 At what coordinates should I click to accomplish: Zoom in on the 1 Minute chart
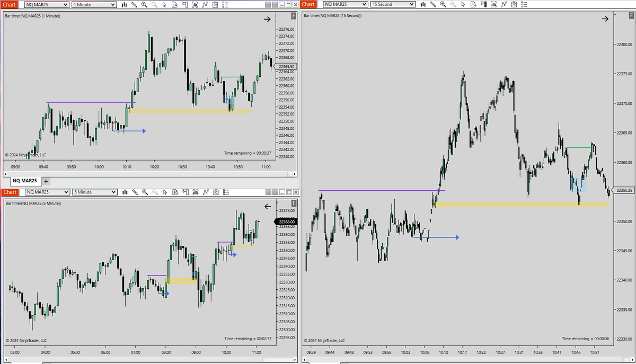145,4
